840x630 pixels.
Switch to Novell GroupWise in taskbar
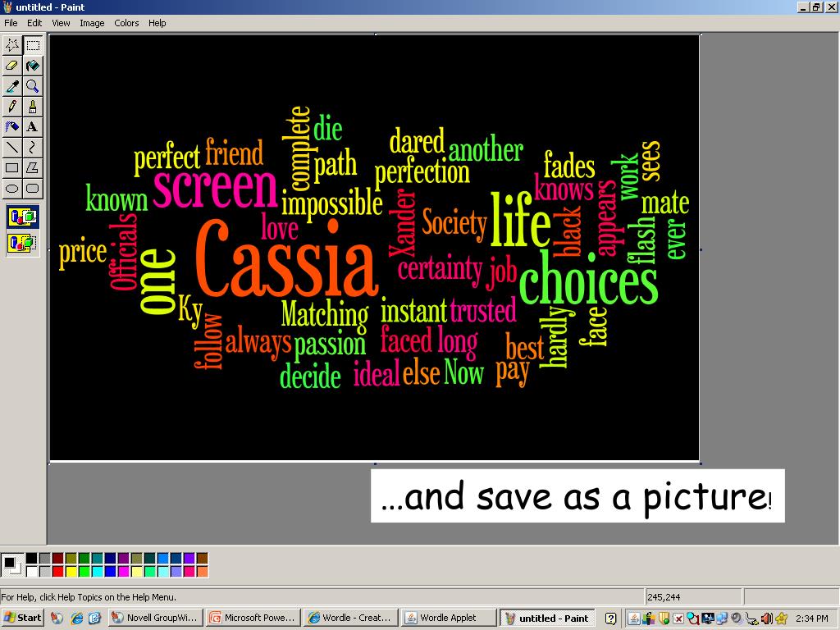tap(156, 618)
